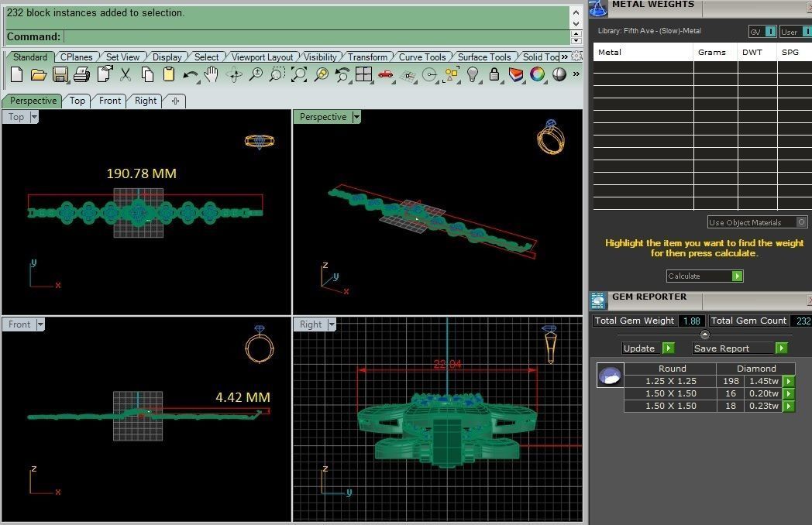Screen dimensions: 812x525
Task: Click green arrow for the 0.20tw row
Action: tap(789, 393)
